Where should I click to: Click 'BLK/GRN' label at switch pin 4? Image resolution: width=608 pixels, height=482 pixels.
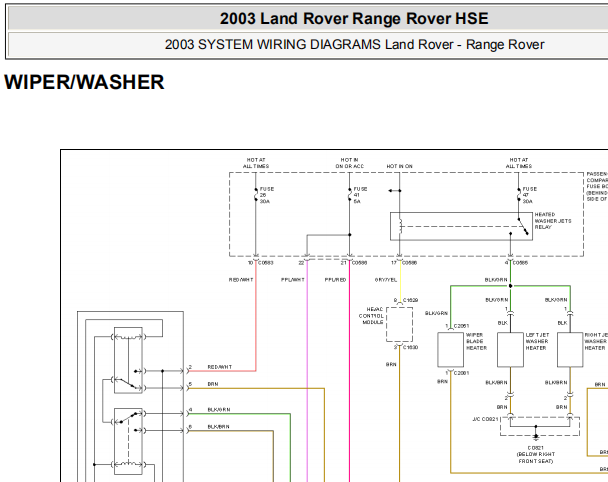[219, 409]
